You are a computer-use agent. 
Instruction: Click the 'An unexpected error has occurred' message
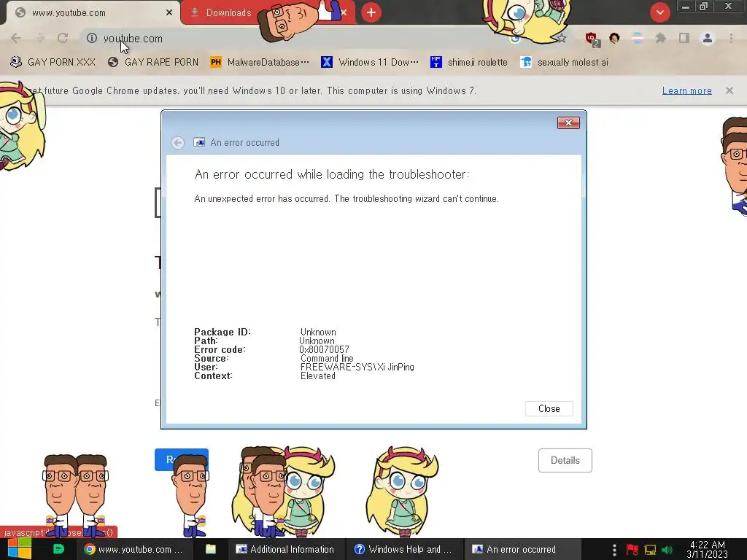pos(347,198)
